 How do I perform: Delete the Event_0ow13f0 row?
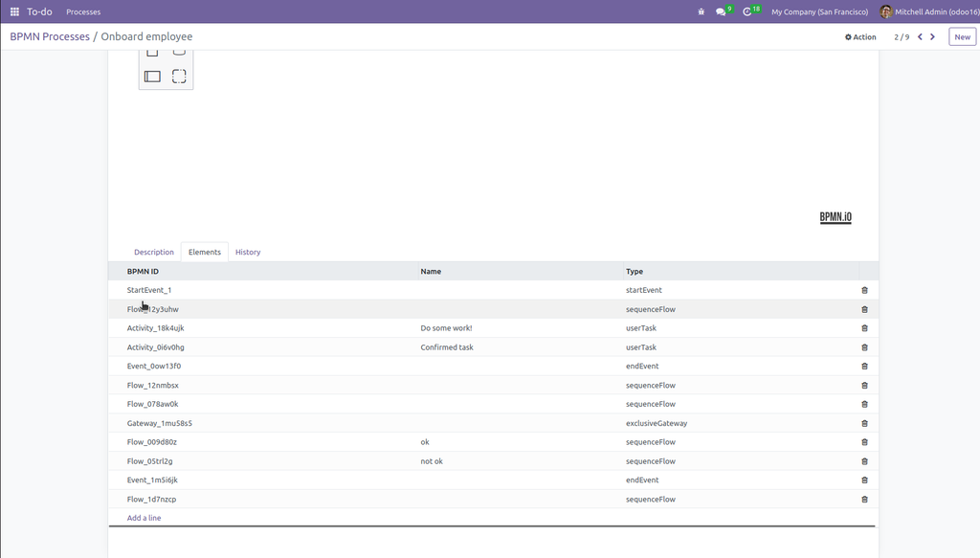[865, 367]
